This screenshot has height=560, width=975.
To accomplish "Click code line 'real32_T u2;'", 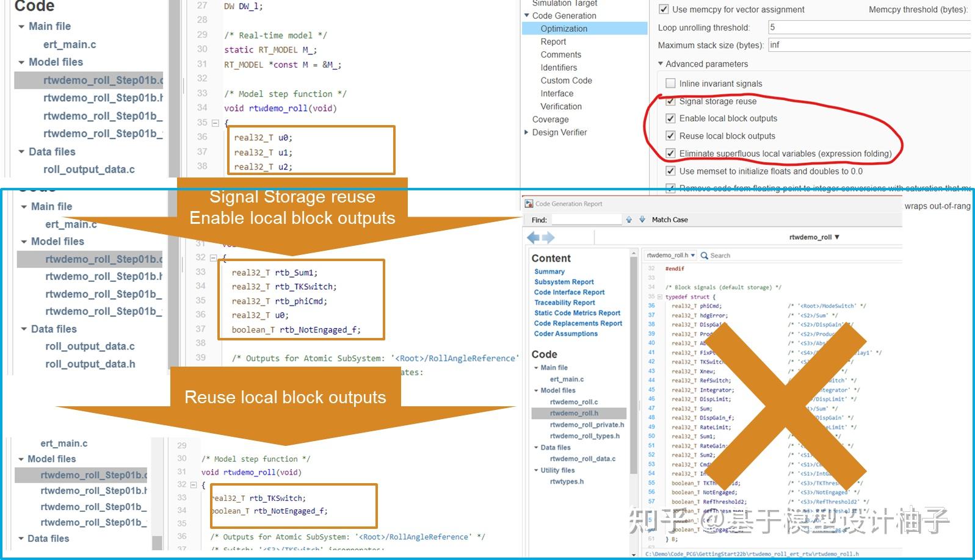I will tap(263, 167).
